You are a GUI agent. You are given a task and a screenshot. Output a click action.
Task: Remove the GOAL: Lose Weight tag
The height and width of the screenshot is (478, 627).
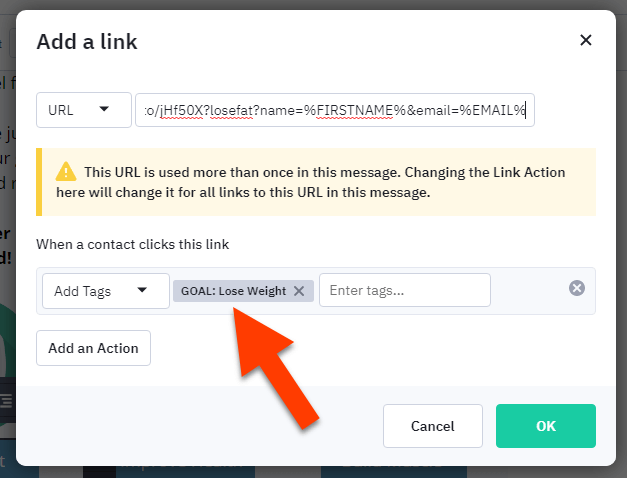299,291
